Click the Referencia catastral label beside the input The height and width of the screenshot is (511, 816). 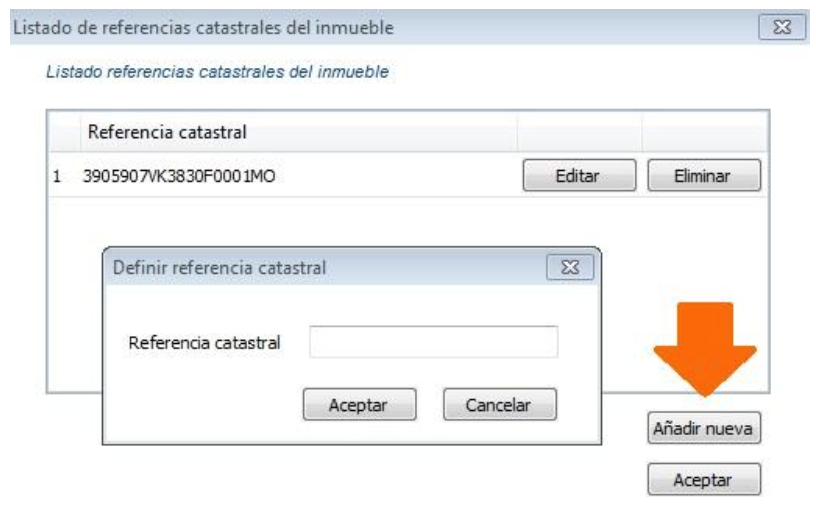tap(204, 342)
